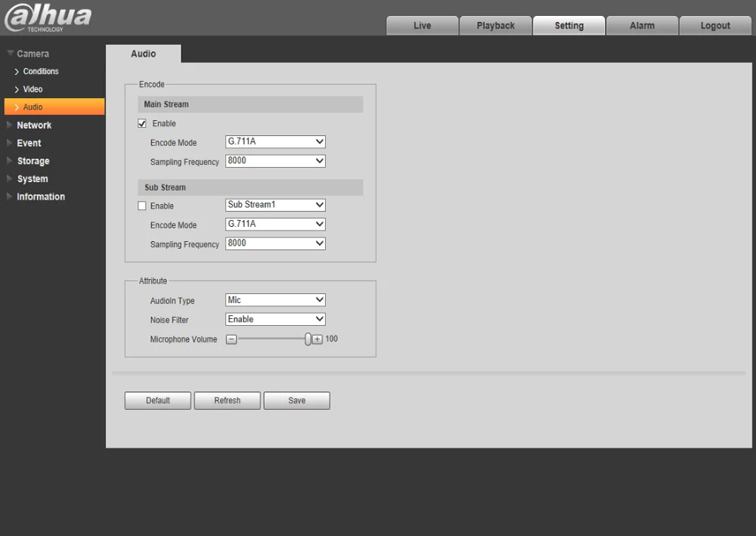
Task: Click the Logout tab
Action: click(715, 26)
